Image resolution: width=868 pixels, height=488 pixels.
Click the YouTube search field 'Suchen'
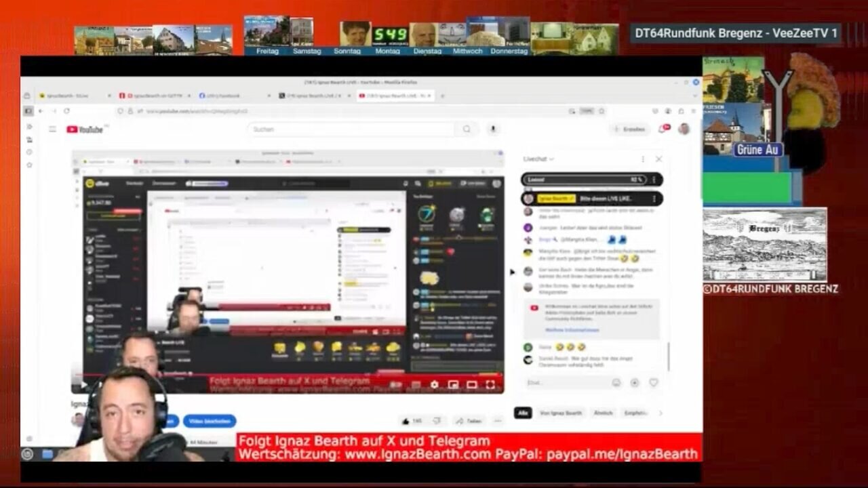(x=351, y=129)
